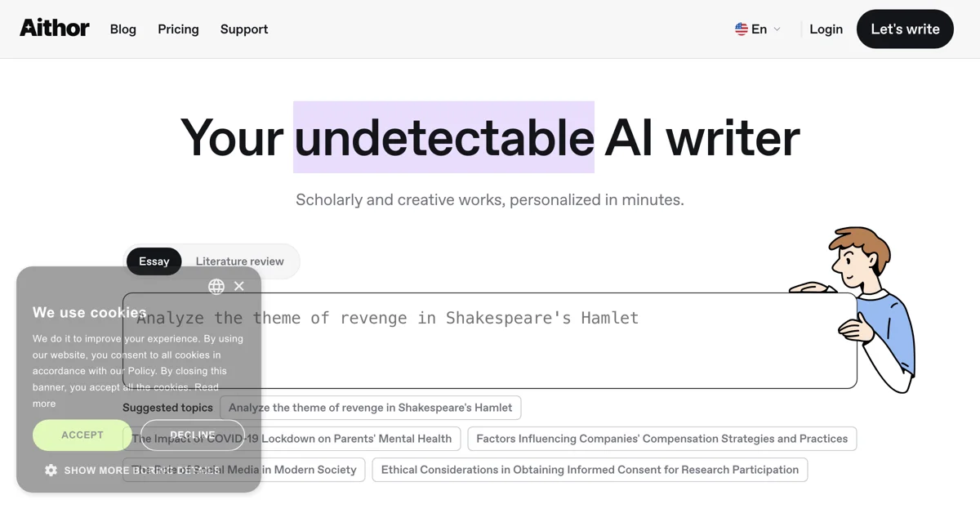The image size is (980, 509).
Task: Click the globe icon in cookie banner
Action: [x=216, y=286]
